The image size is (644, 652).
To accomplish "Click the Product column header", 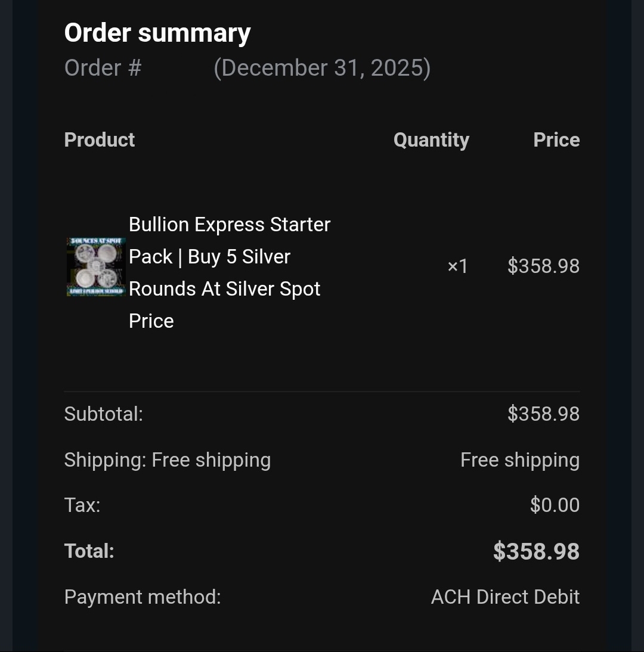I will 100,140.
